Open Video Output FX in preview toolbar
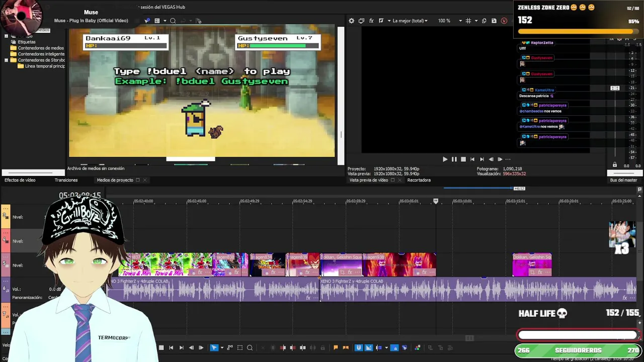The image size is (644, 362). (371, 21)
